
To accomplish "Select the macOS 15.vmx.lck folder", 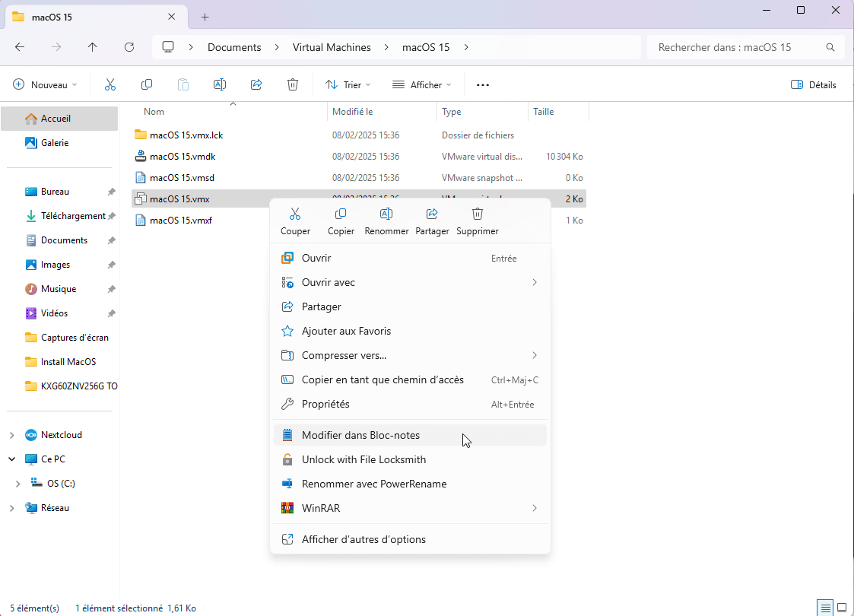I will (x=186, y=135).
